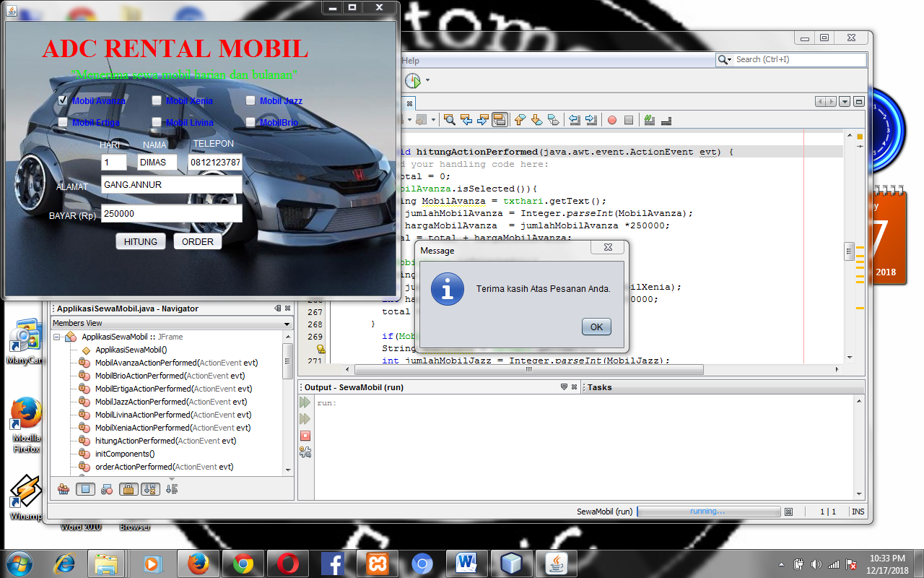Minimize the Navigator panel
The height and width of the screenshot is (578, 924).
tap(278, 309)
